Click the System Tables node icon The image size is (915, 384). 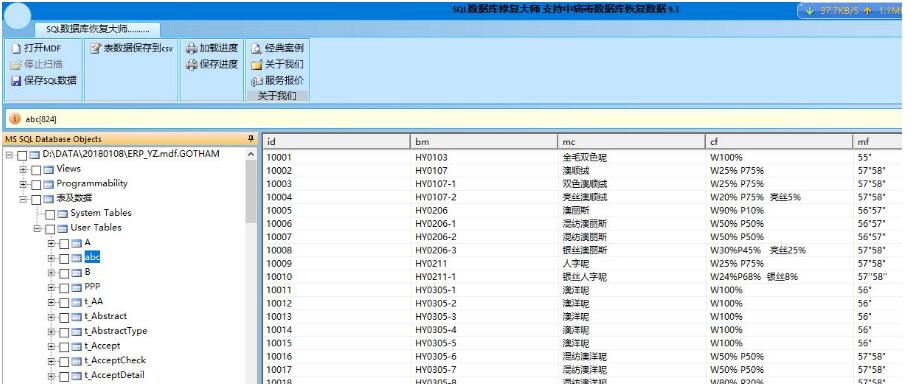pos(62,214)
